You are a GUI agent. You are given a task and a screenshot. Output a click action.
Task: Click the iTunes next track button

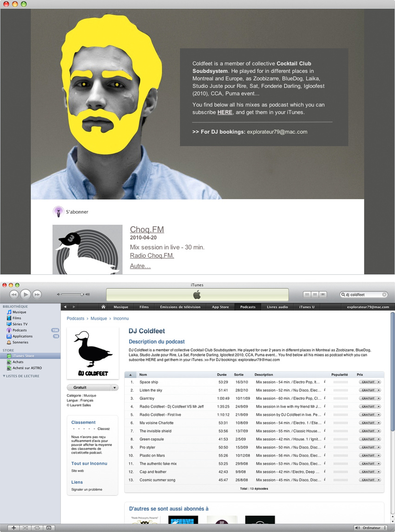pos(37,294)
